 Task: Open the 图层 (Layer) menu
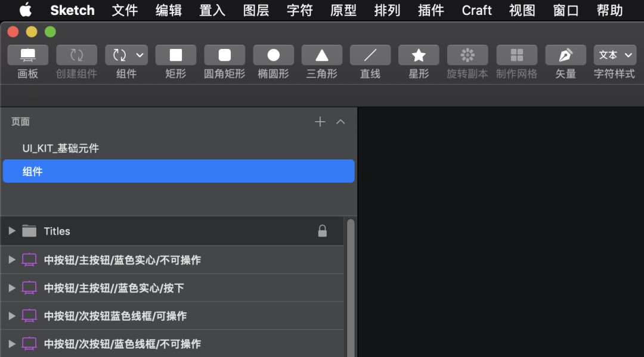[x=256, y=10]
